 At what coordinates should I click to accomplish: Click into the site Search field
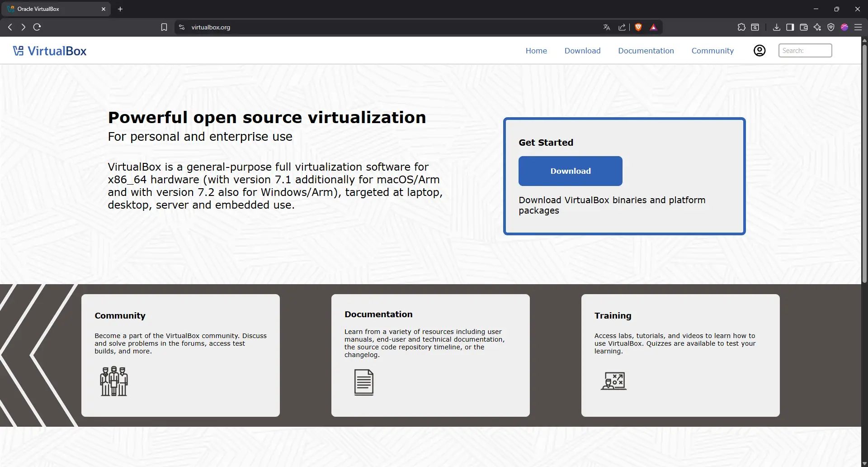pyautogui.click(x=805, y=51)
